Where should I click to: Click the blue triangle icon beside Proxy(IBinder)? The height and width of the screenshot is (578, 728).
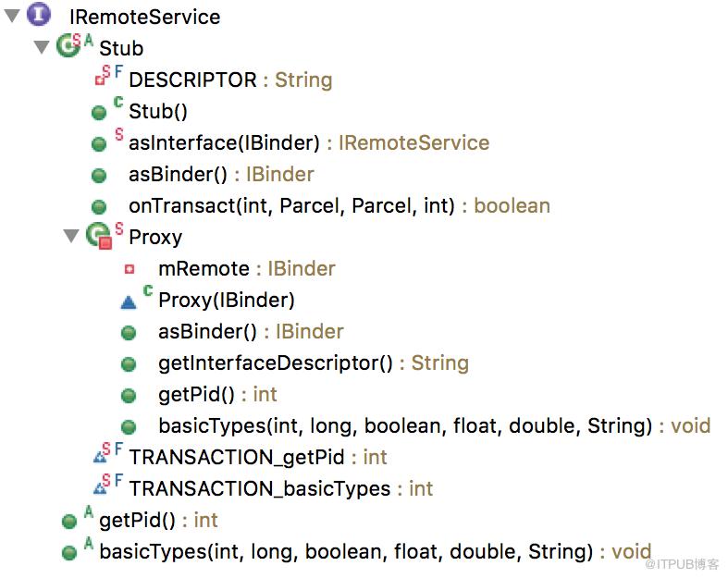click(x=129, y=302)
